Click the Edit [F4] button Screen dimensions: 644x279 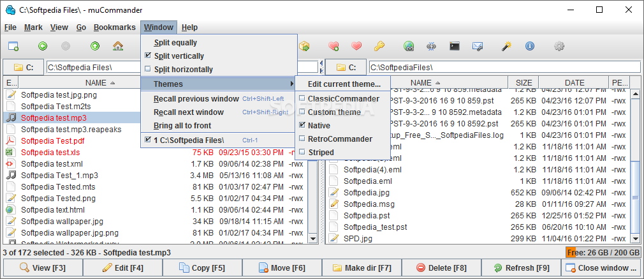(x=122, y=268)
